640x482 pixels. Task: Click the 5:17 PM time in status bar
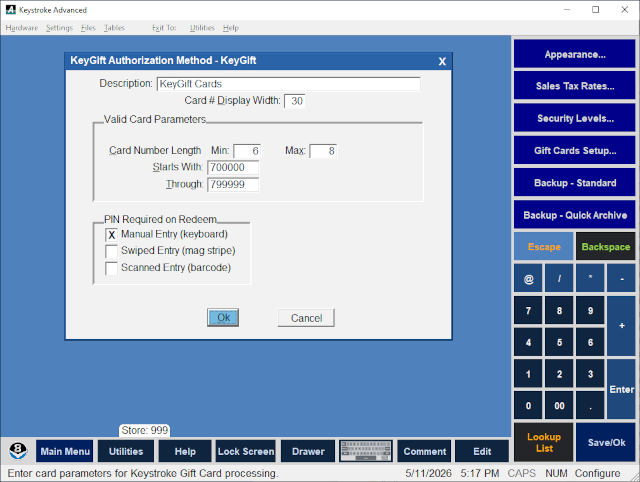tap(480, 473)
